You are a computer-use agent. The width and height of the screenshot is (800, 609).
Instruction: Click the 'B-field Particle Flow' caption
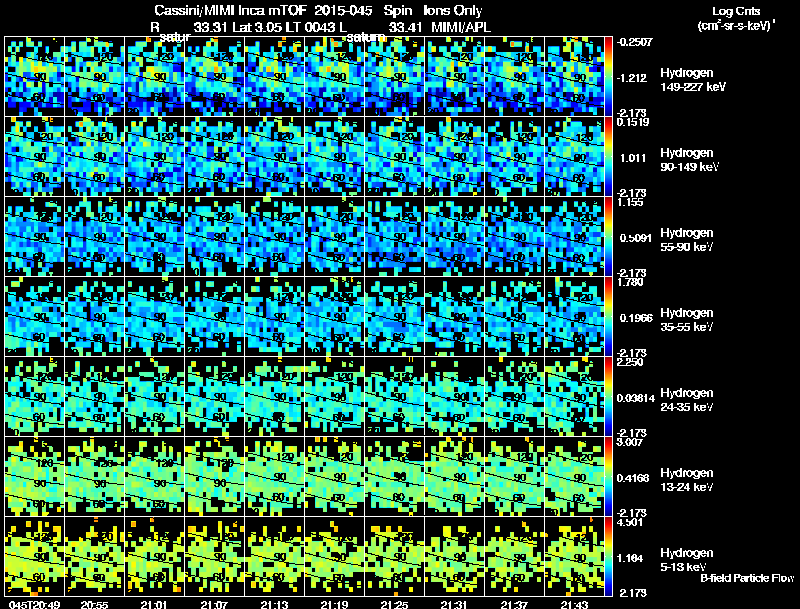pyautogui.click(x=747, y=578)
